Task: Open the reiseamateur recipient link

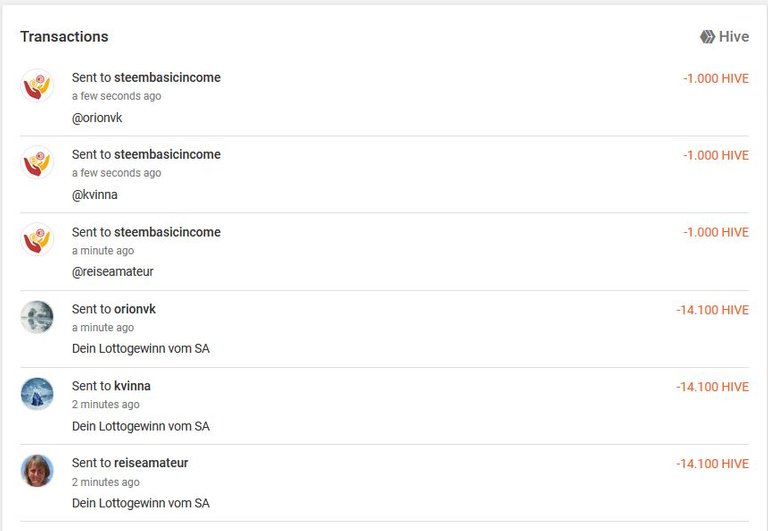Action: pos(151,463)
